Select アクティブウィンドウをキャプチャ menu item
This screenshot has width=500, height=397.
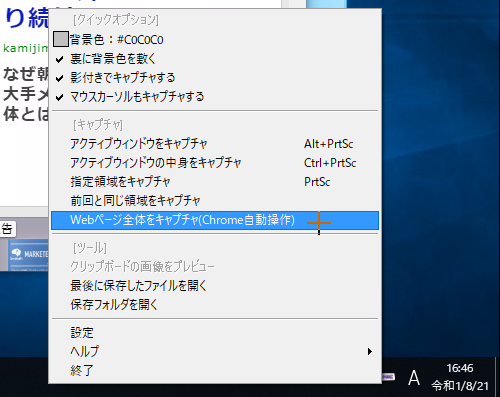pyautogui.click(x=215, y=144)
